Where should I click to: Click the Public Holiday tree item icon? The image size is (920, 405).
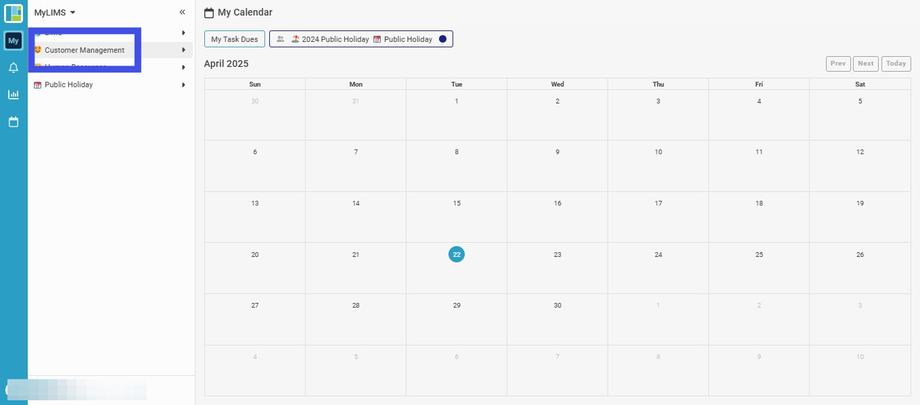[38, 85]
